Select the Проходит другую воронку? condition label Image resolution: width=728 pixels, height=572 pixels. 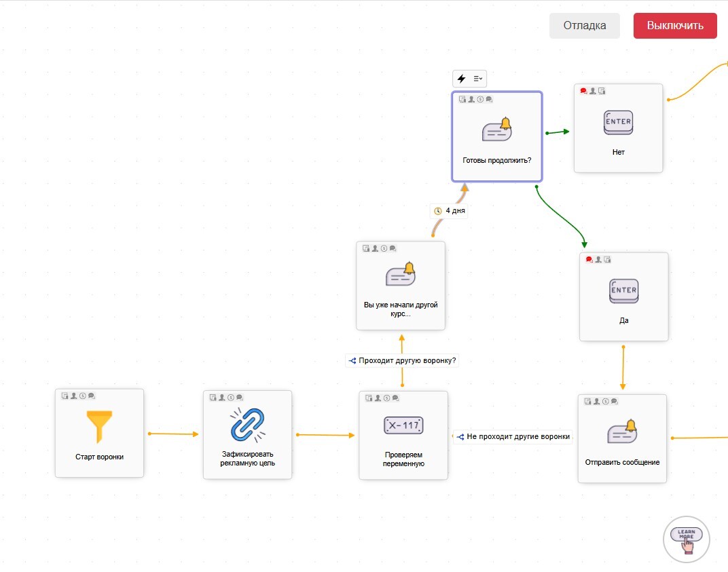(x=402, y=360)
